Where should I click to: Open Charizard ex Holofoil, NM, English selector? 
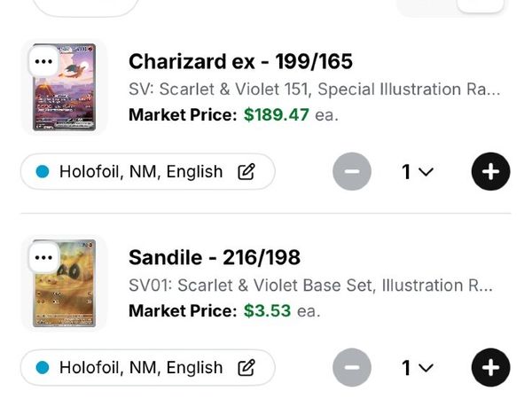click(x=148, y=171)
